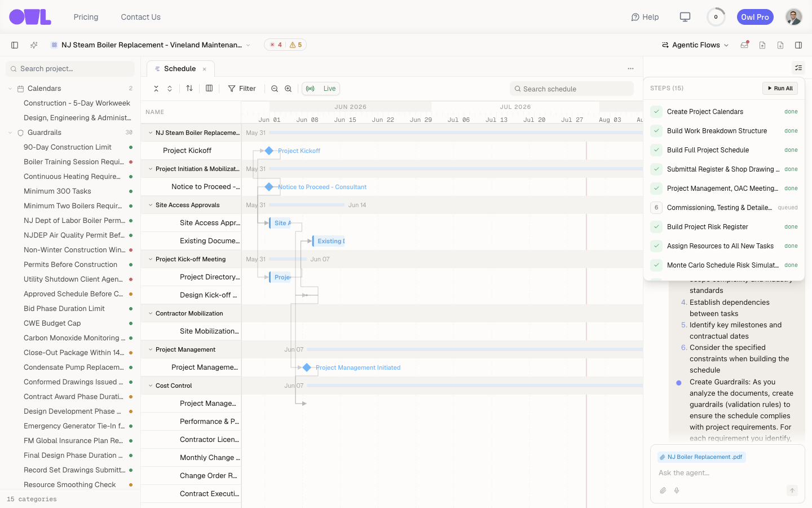Click the circular progress counter showing 0
812x508 pixels.
pos(716,17)
